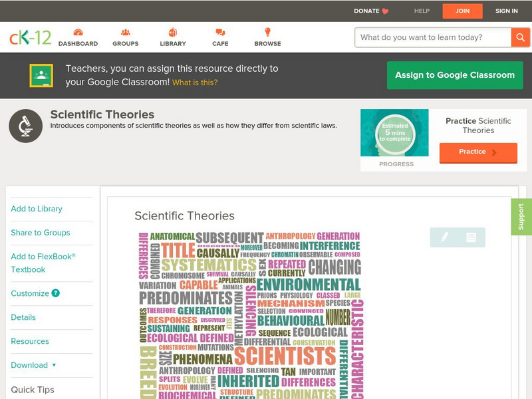This screenshot has height=399, width=532.
Task: Click the HELP link in top bar
Action: (x=422, y=11)
